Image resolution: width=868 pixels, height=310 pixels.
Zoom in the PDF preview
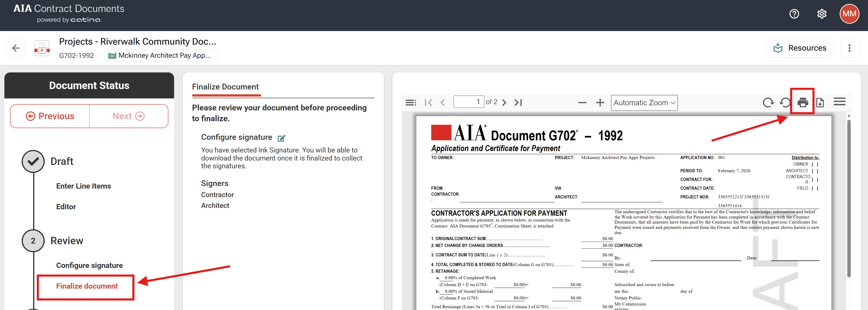coord(600,103)
